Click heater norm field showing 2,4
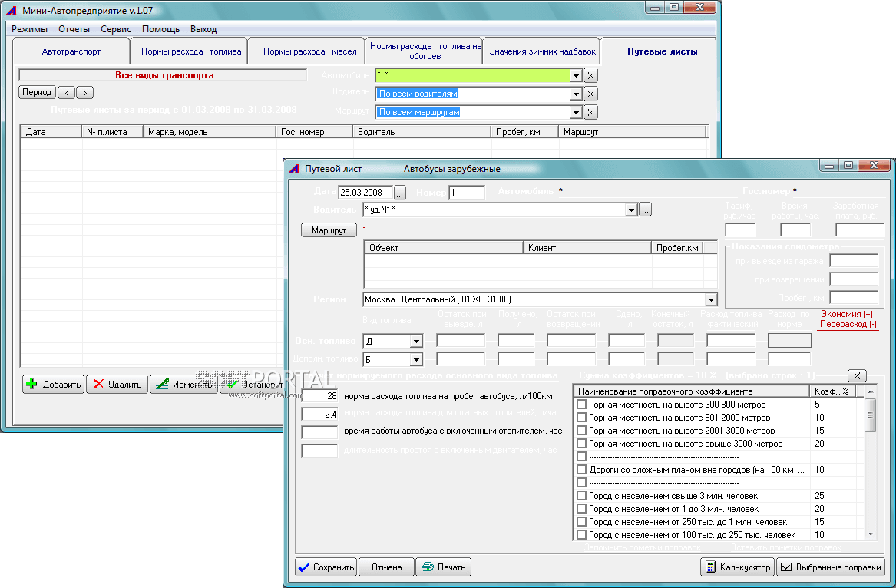This screenshot has width=896, height=588. (319, 415)
